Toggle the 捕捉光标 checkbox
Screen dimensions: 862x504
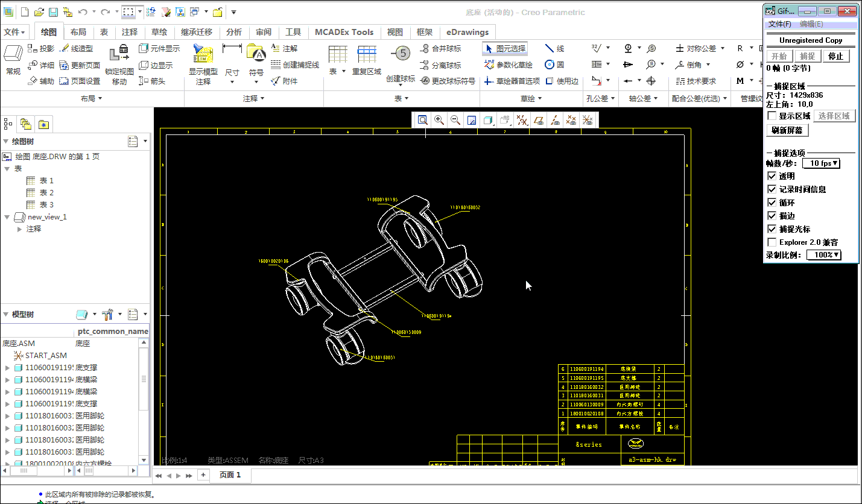(772, 229)
